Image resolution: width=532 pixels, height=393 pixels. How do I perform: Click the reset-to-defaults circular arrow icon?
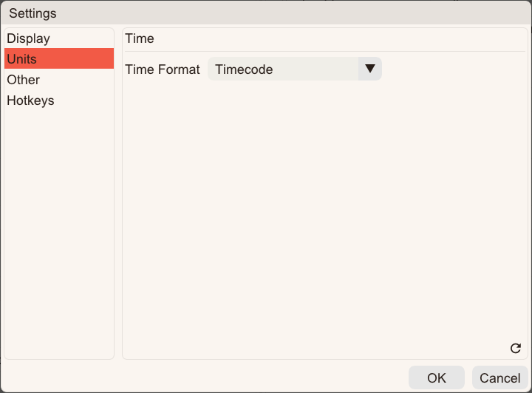pos(516,348)
